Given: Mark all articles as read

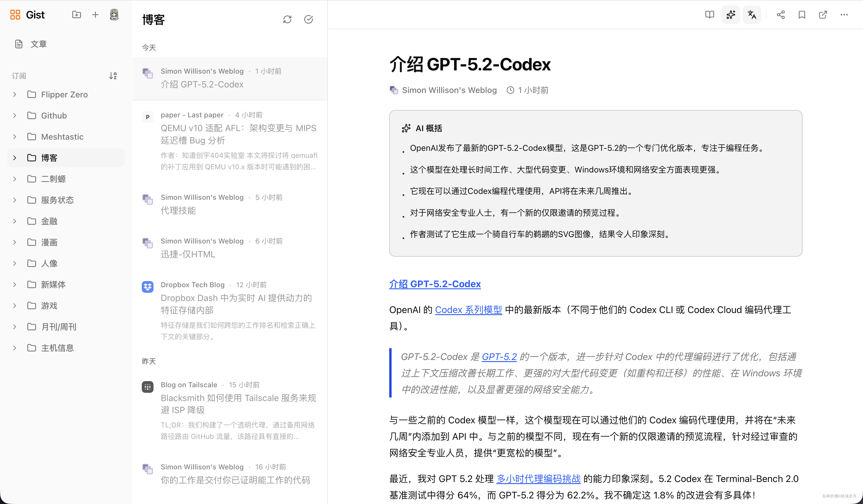Looking at the screenshot, I should [x=308, y=19].
